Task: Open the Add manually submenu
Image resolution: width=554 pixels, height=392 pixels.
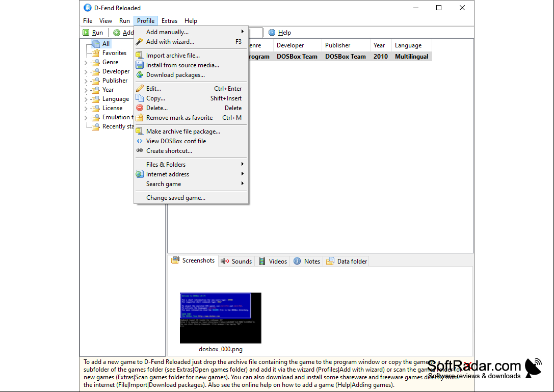Action: (191, 32)
